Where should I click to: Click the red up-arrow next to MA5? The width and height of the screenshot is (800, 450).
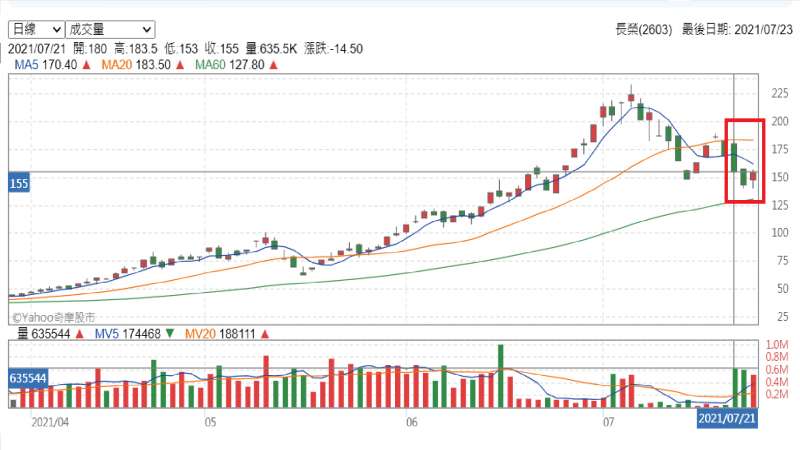click(x=86, y=65)
